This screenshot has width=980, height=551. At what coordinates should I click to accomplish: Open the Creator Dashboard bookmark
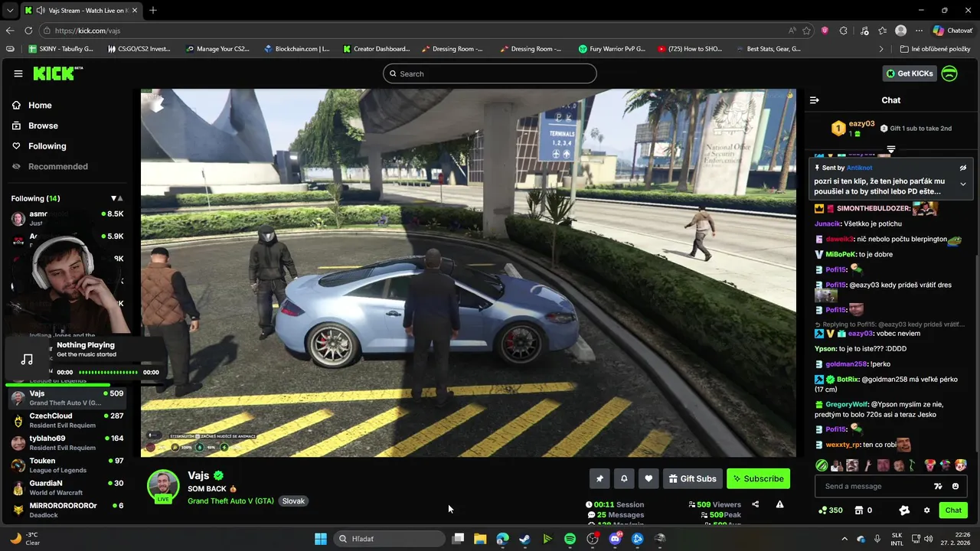tap(376, 49)
